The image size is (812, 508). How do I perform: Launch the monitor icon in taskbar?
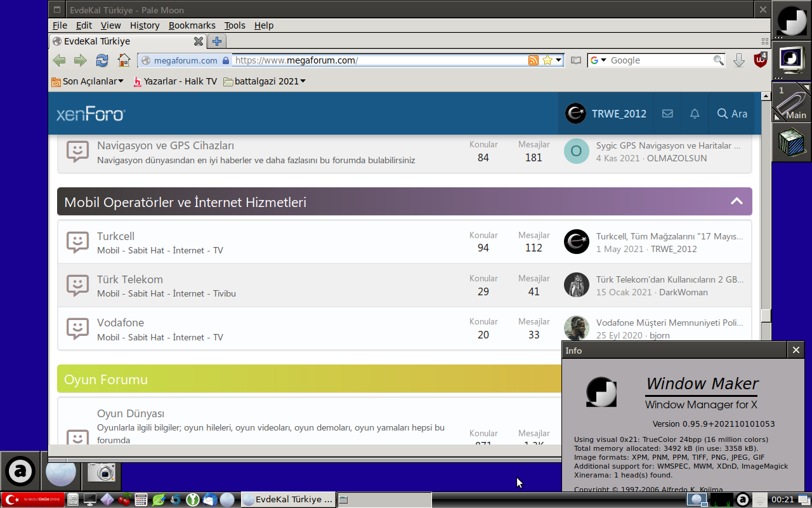tap(90, 500)
